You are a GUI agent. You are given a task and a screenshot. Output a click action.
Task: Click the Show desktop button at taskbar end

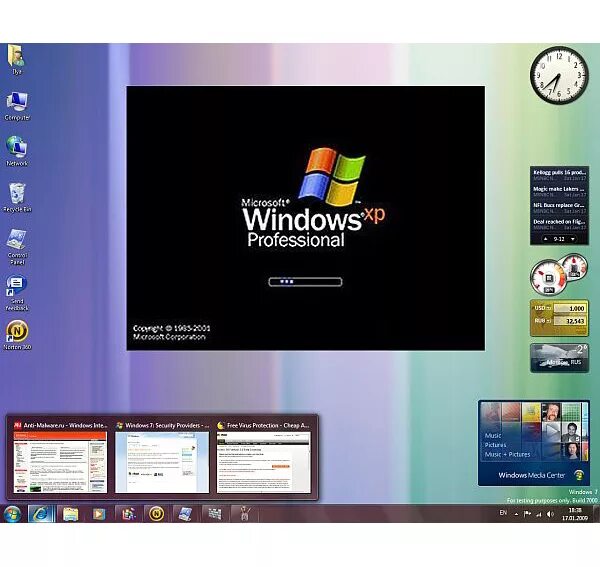595,514
